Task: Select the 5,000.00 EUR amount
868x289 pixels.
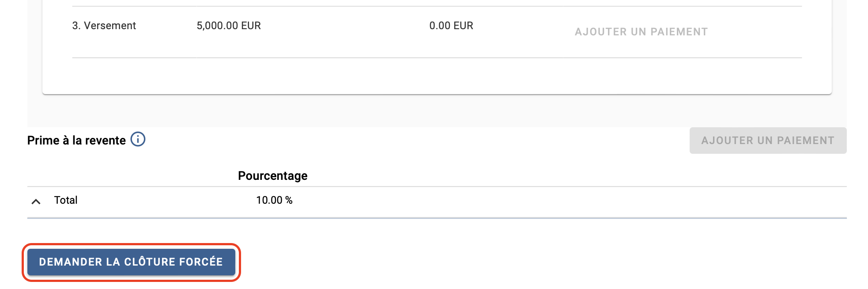Action: (x=229, y=26)
